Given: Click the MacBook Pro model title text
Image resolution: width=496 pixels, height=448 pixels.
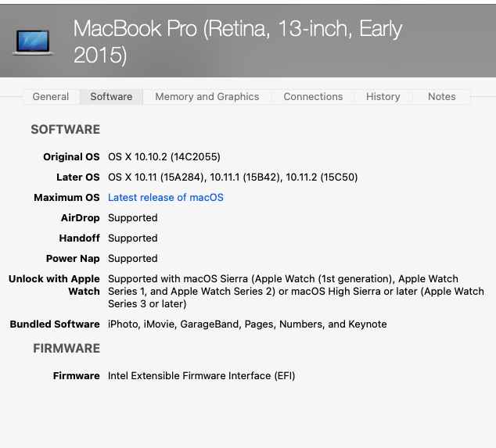Looking at the screenshot, I should click(x=237, y=41).
